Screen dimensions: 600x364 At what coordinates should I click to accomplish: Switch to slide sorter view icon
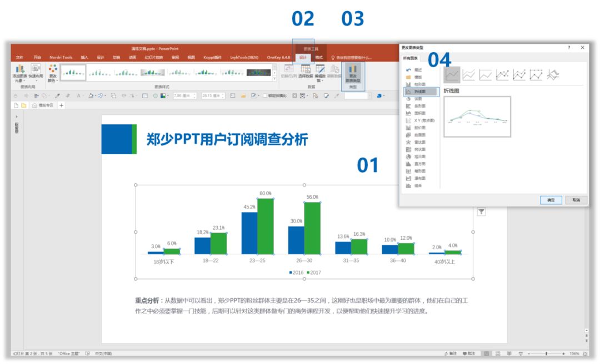coord(498,353)
